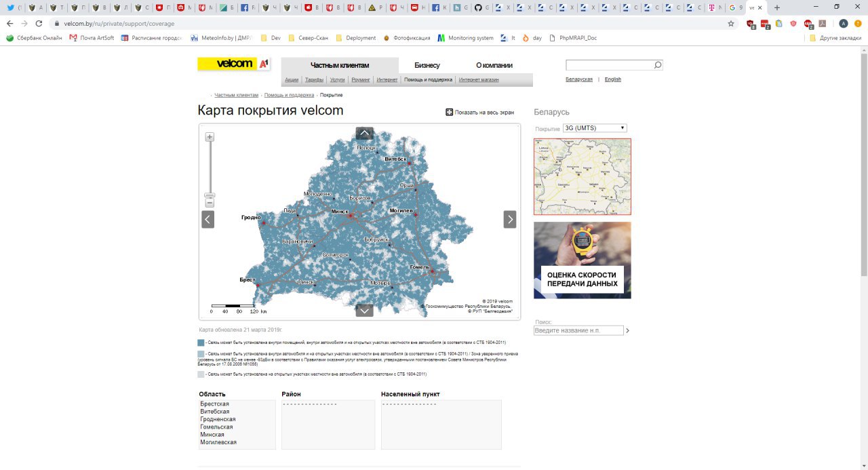Click the fullscreen map icon
This screenshot has height=470, width=868.
[x=449, y=112]
